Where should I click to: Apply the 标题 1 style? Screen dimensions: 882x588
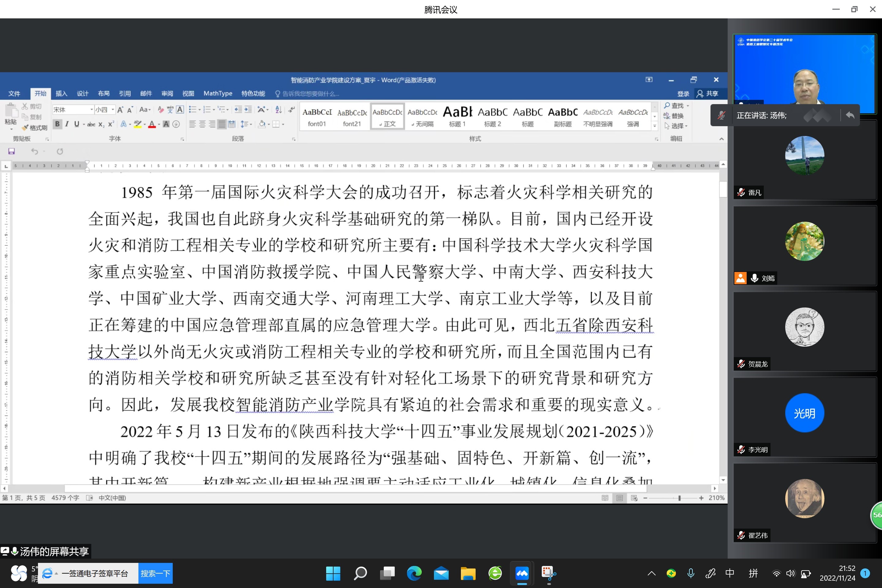(x=457, y=117)
